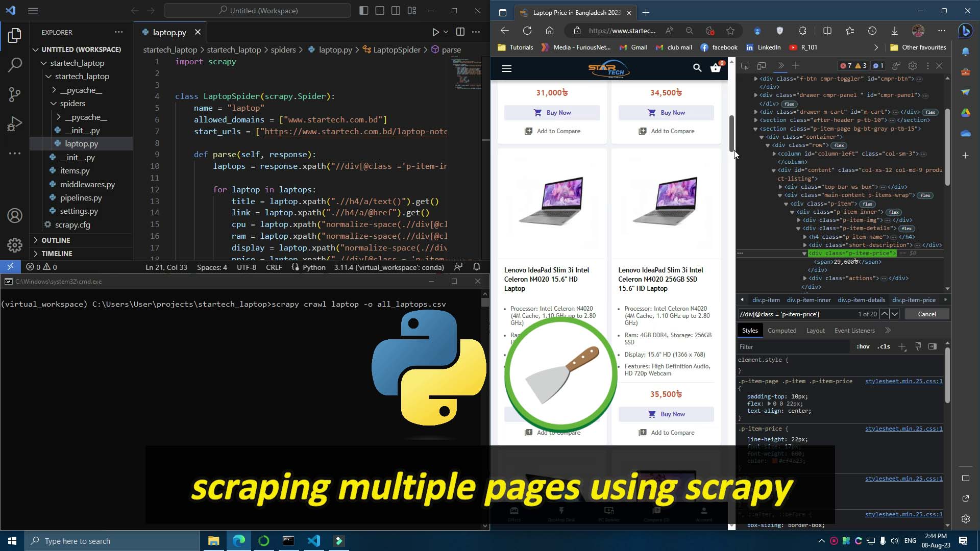Click the Styles Filter input field
Viewport: 980px width, 551px height.
794,346
